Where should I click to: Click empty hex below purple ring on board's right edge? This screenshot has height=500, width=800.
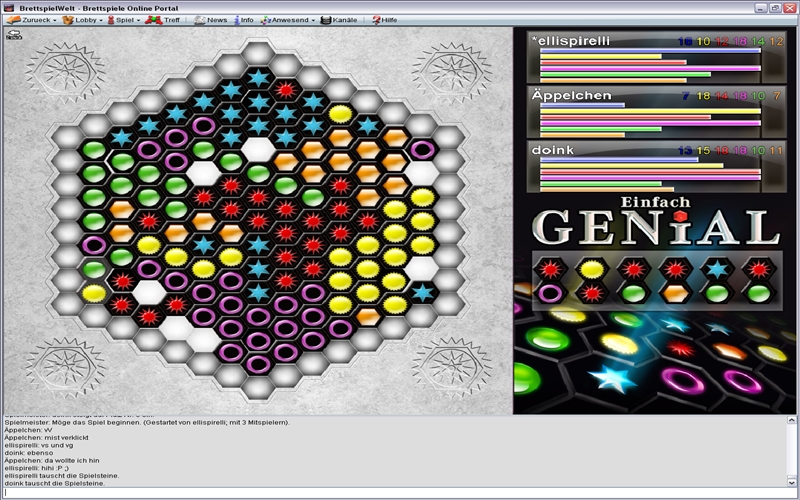(x=422, y=173)
